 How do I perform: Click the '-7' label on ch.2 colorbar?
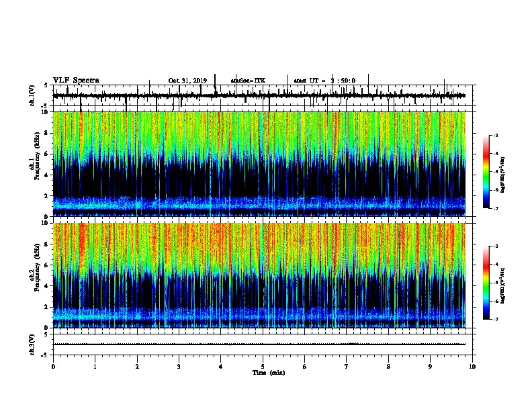(496, 319)
